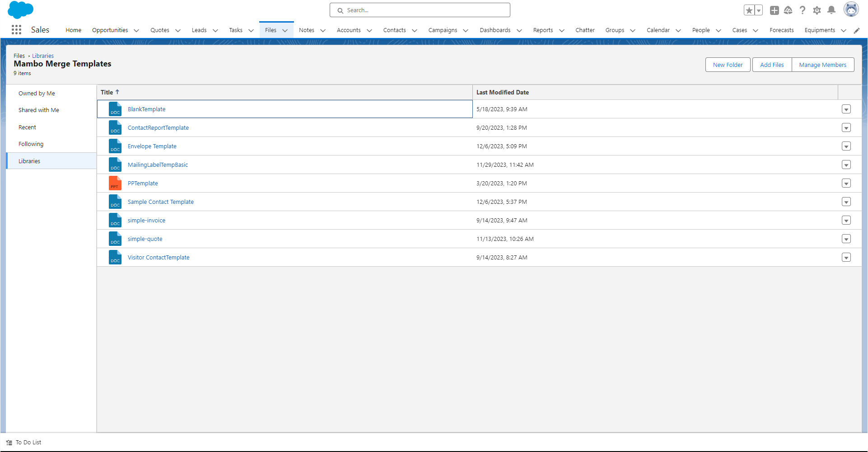Switch to the Chatter tab

coord(585,30)
